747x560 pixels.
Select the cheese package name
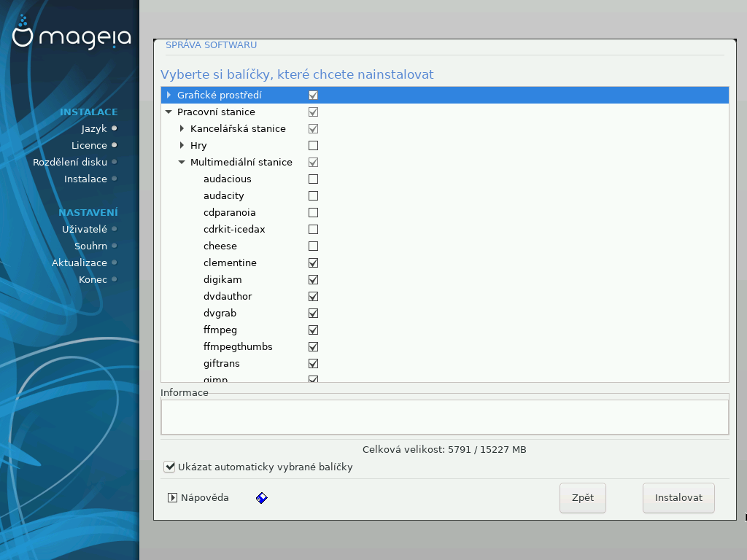click(220, 246)
